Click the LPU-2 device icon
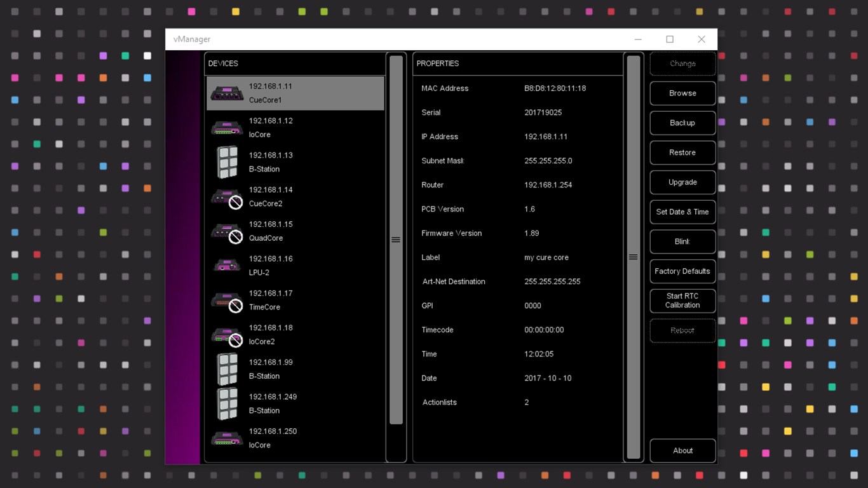868x488 pixels. click(x=227, y=266)
